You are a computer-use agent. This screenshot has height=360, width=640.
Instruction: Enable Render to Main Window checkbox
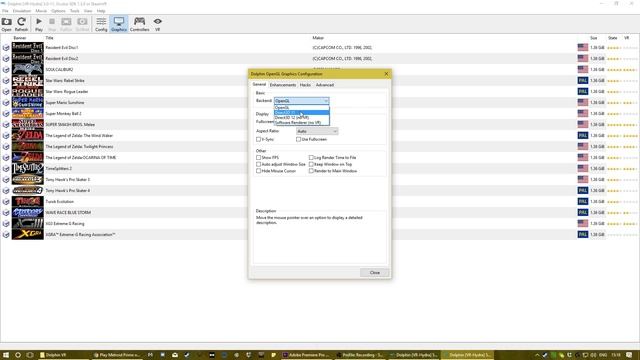[311, 171]
